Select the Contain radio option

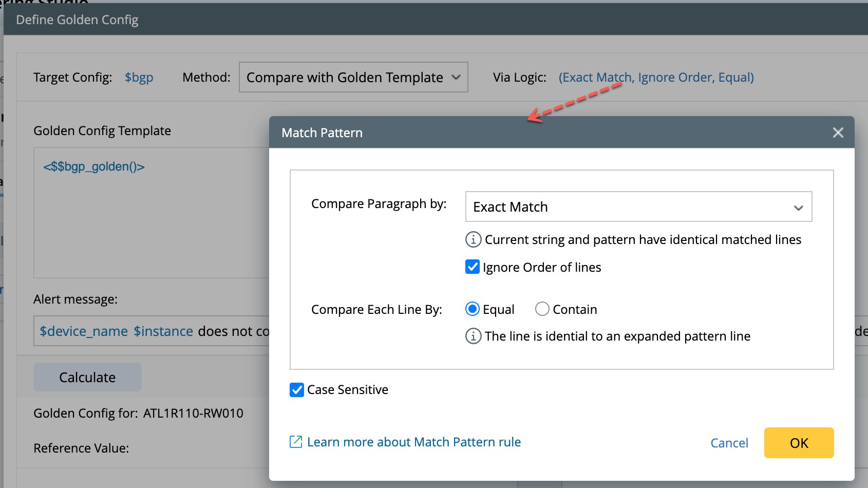click(x=542, y=309)
